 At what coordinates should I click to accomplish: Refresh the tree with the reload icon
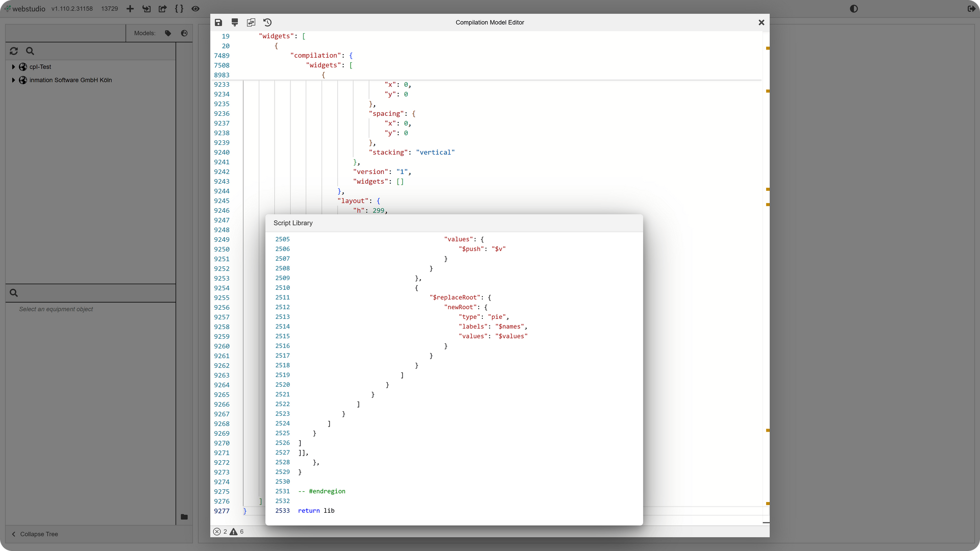(x=14, y=51)
